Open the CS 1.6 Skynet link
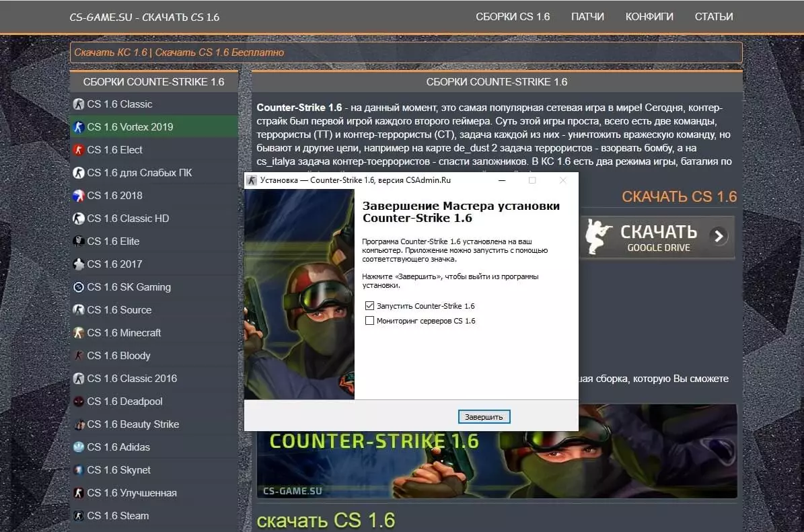The height and width of the screenshot is (532, 804). (x=119, y=470)
